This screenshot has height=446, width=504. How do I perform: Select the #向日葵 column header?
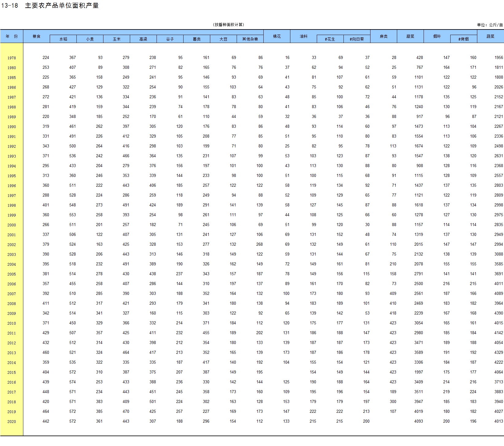click(357, 39)
